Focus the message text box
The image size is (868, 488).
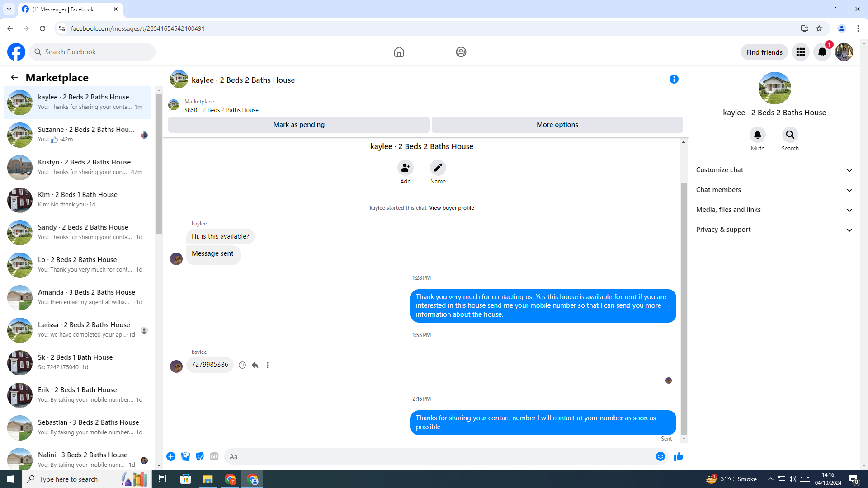click(439, 456)
